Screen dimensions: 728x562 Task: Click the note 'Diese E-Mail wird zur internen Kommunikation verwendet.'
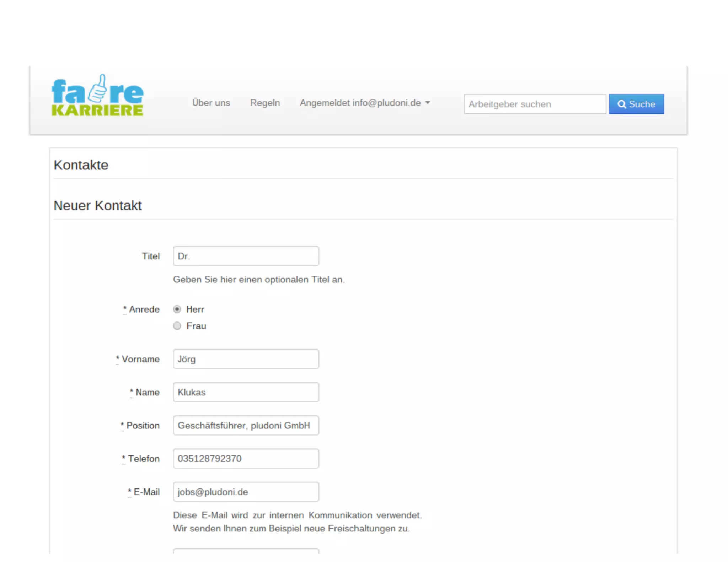tap(298, 515)
